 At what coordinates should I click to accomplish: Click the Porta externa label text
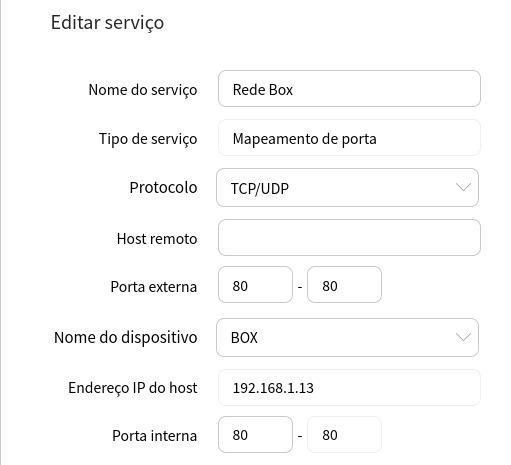pos(154,286)
